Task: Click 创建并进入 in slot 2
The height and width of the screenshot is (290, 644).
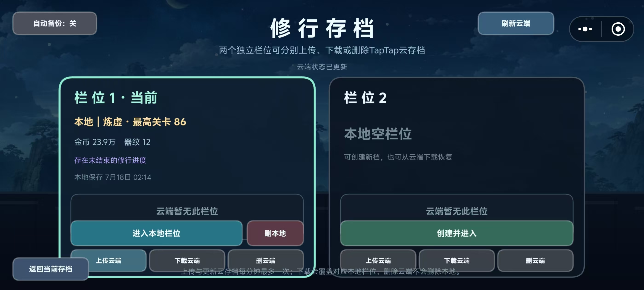Action: tap(457, 233)
